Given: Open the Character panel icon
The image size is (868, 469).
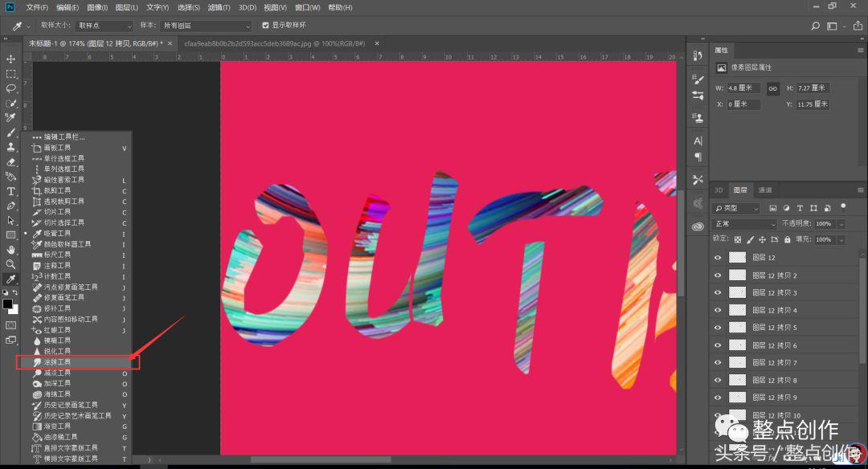Looking at the screenshot, I should (698, 141).
